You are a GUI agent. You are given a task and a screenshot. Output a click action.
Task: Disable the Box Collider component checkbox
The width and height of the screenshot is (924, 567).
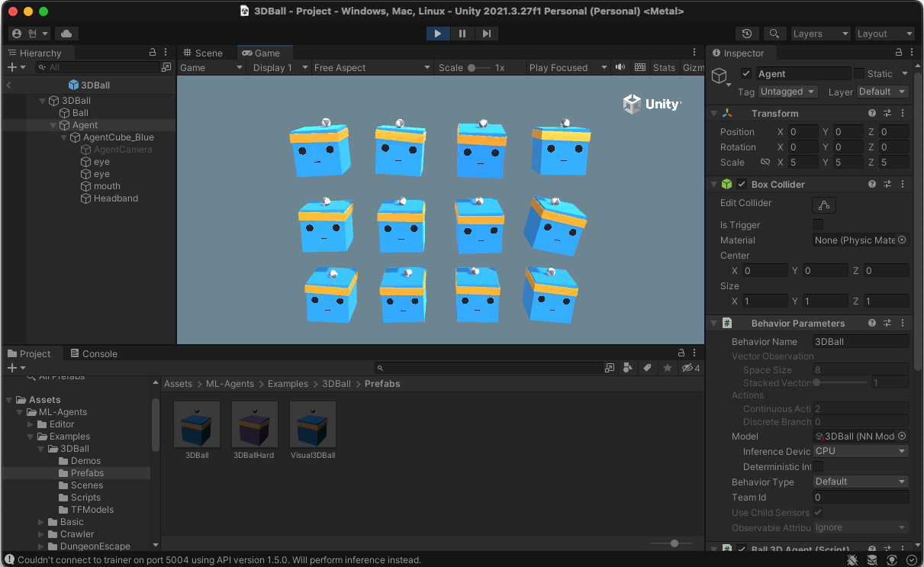point(742,184)
